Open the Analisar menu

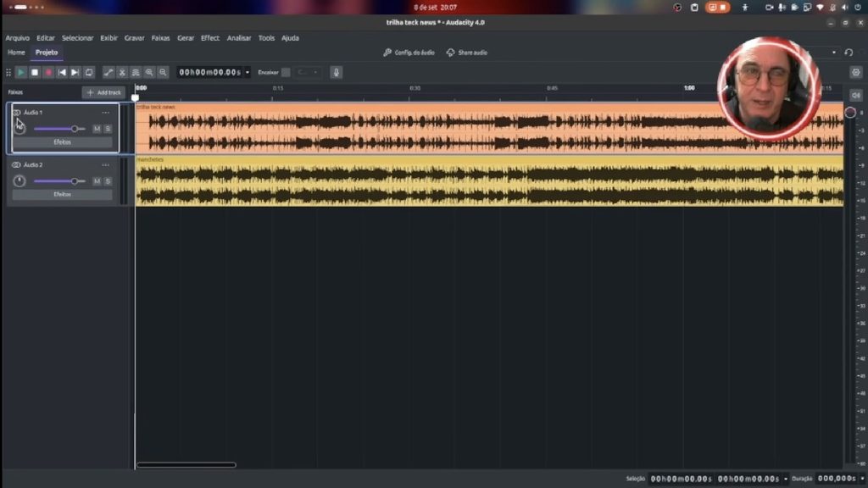[x=239, y=38]
